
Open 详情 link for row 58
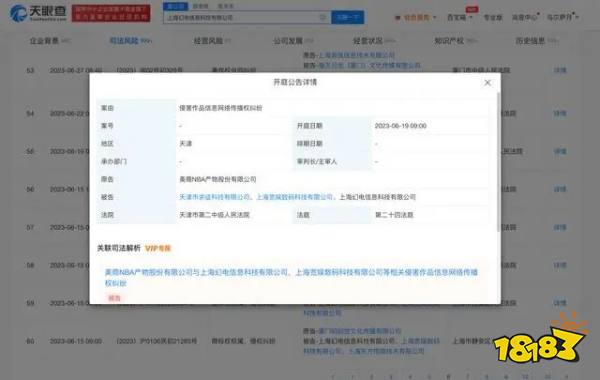[560, 265]
